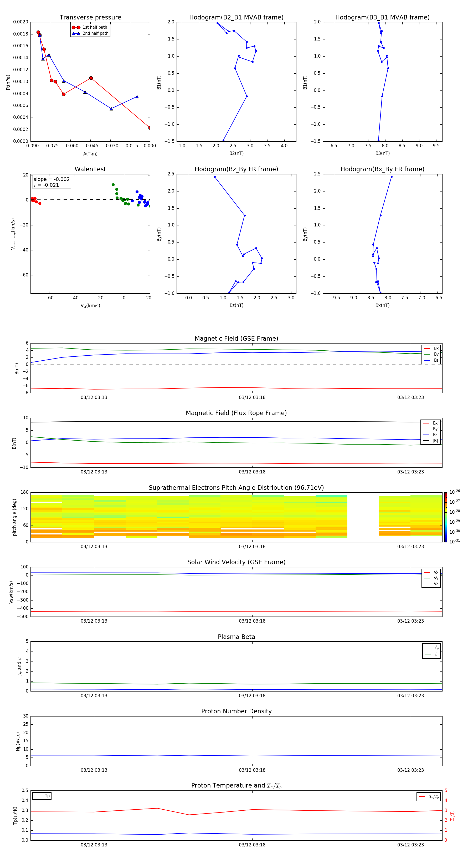Viewport: 473px width, 868px height.
Task: Click the "βp and β" y-axis label
Action: [19, 666]
